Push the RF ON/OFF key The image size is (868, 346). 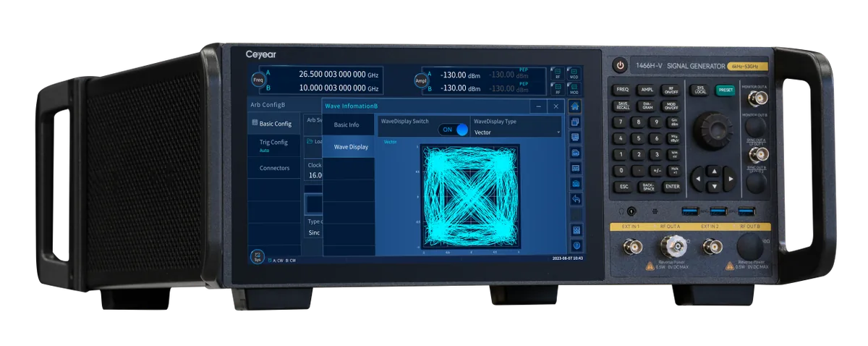click(671, 90)
